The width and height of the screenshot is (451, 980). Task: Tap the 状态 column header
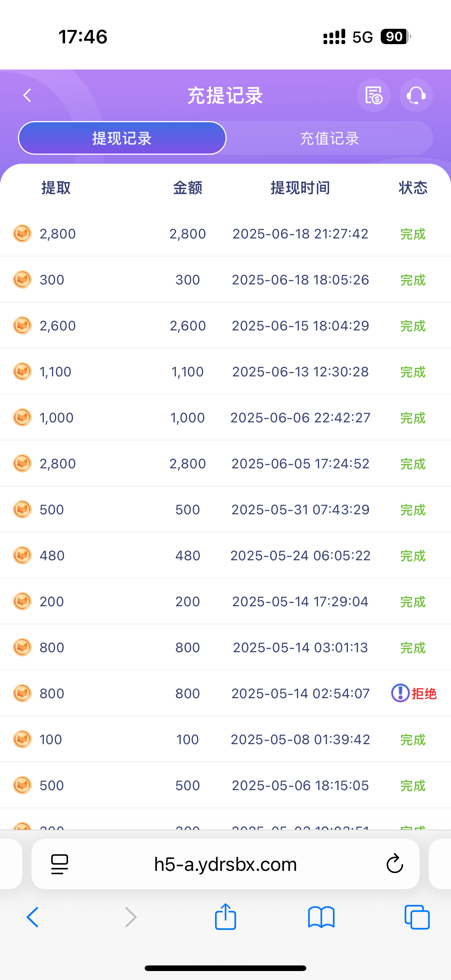(x=413, y=188)
